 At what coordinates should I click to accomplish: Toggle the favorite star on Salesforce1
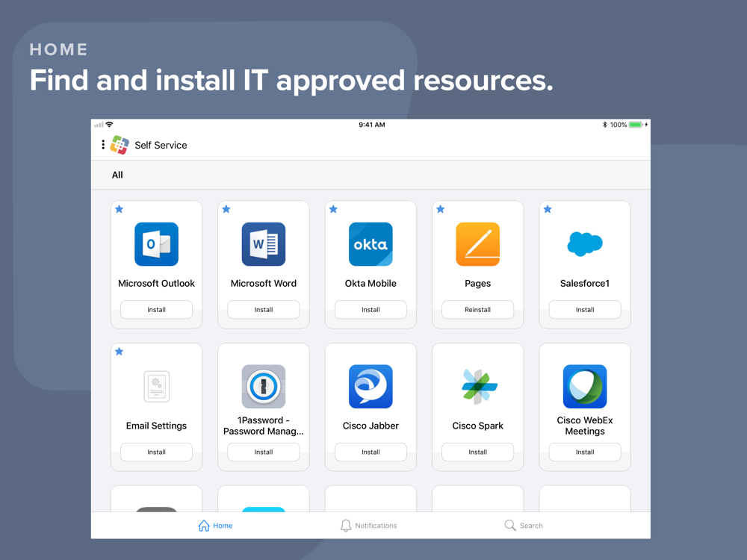548,209
